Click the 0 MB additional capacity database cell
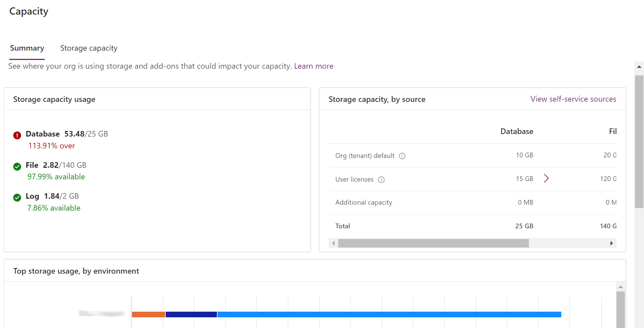Image resolution: width=644 pixels, height=328 pixels. coord(526,202)
